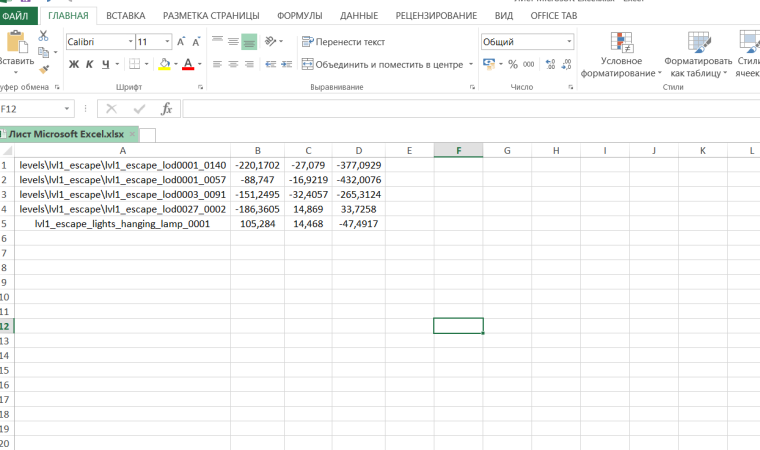Increase decimal places icon

pyautogui.click(x=550, y=64)
